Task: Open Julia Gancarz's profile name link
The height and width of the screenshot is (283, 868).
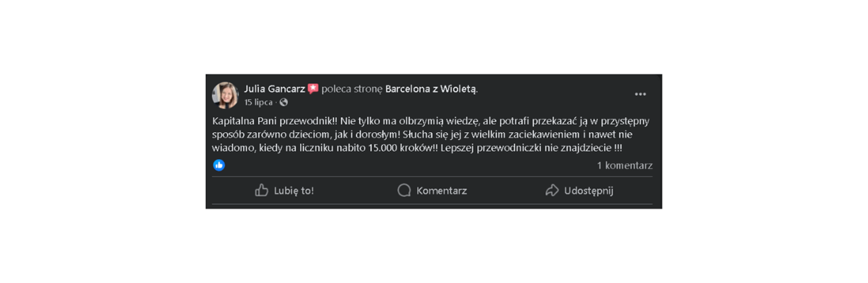Action: [x=274, y=89]
